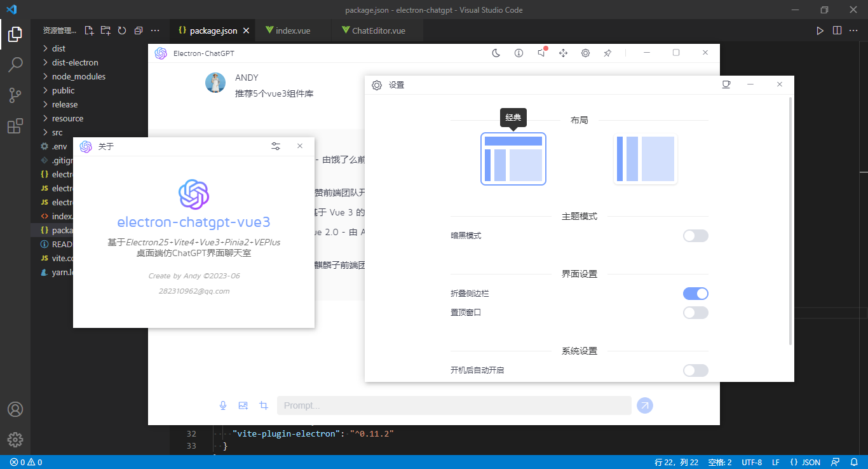Switch to the index.vue tab
The width and height of the screenshot is (868, 469).
click(x=294, y=30)
